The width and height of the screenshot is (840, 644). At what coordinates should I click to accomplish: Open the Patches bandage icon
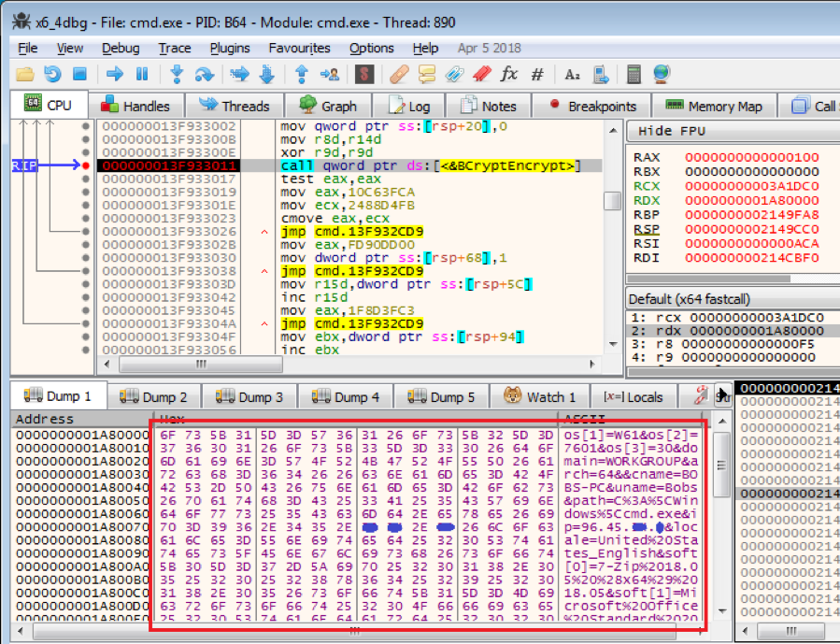coord(399,74)
